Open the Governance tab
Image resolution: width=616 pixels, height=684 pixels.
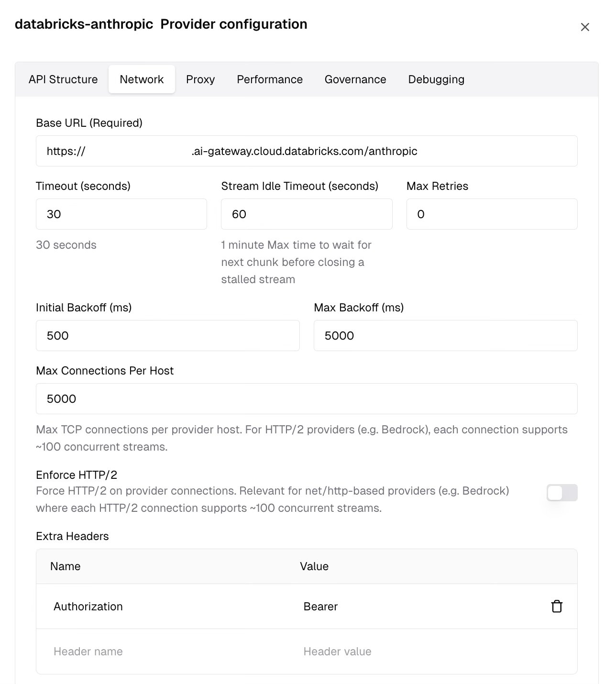tap(355, 79)
